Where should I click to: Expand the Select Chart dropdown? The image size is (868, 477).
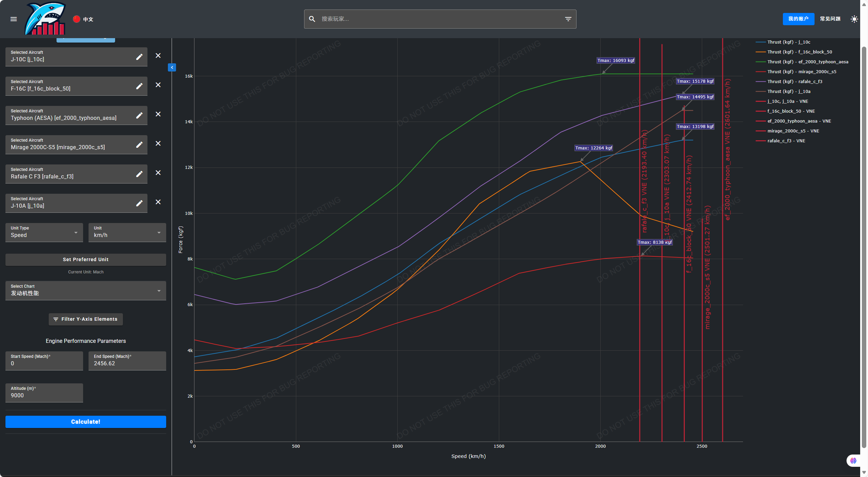[85, 290]
